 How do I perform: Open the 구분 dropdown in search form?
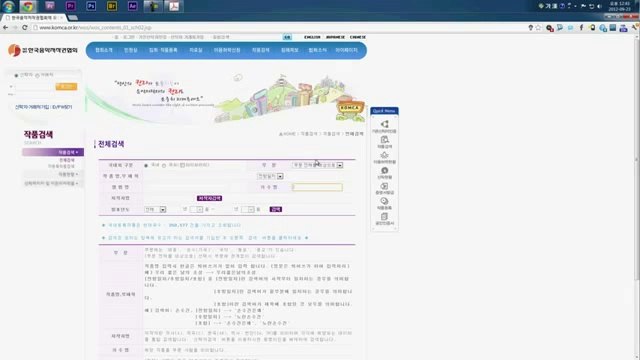click(x=318, y=165)
